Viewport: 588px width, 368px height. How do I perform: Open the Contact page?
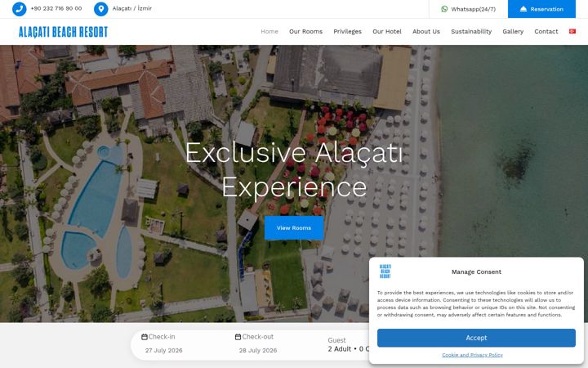(x=546, y=32)
